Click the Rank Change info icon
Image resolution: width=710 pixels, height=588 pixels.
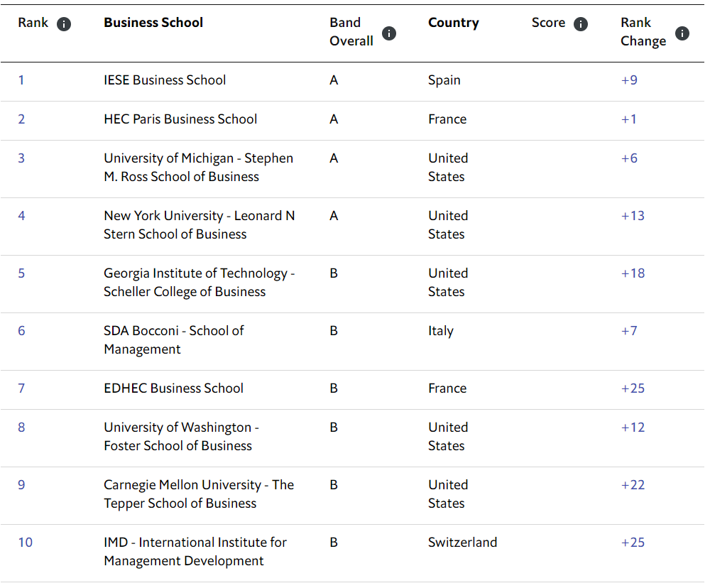click(x=682, y=33)
